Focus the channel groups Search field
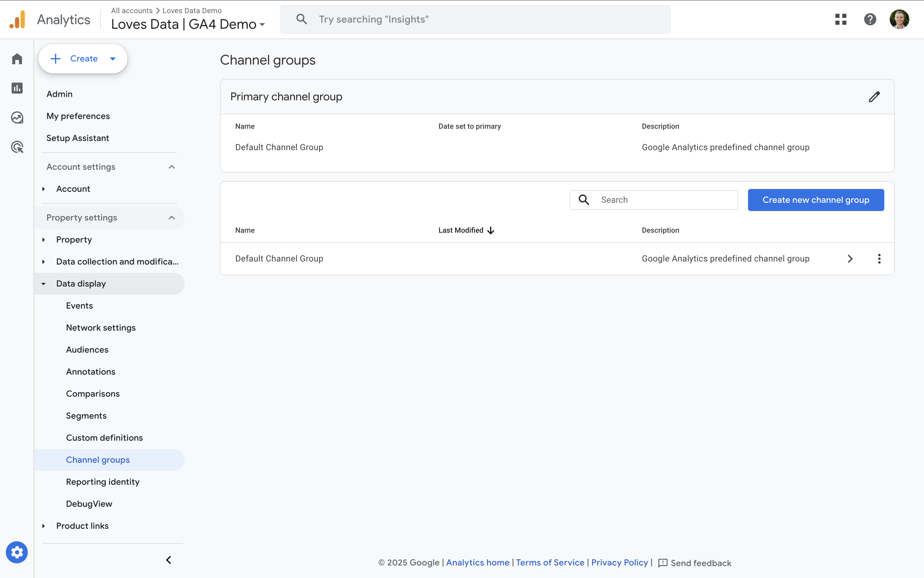Viewport: 924px width, 578px height. 654,200
